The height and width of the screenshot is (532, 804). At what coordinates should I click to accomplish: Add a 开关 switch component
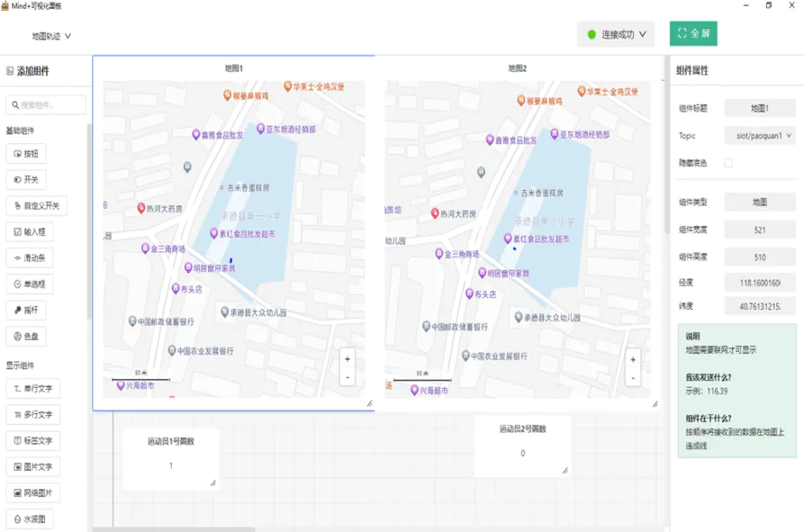pos(26,180)
